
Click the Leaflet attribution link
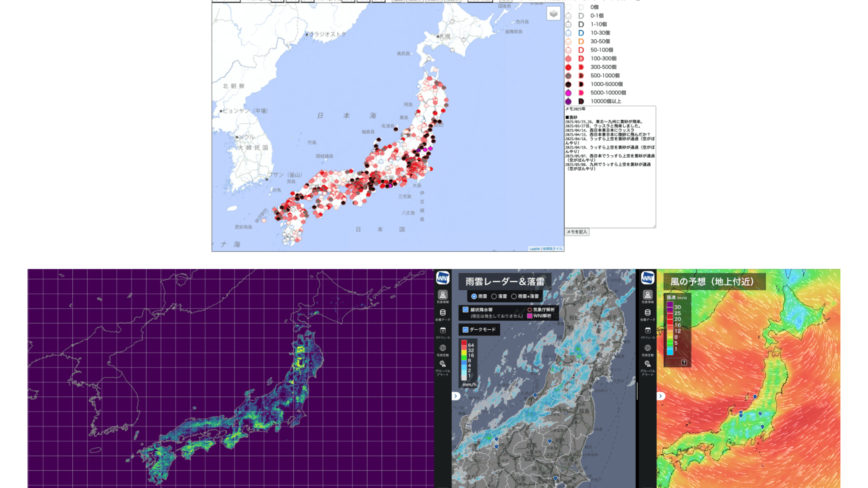534,249
